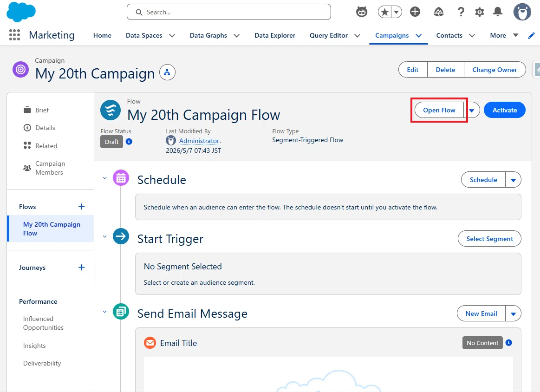Click the Flow wave icon

(111, 110)
